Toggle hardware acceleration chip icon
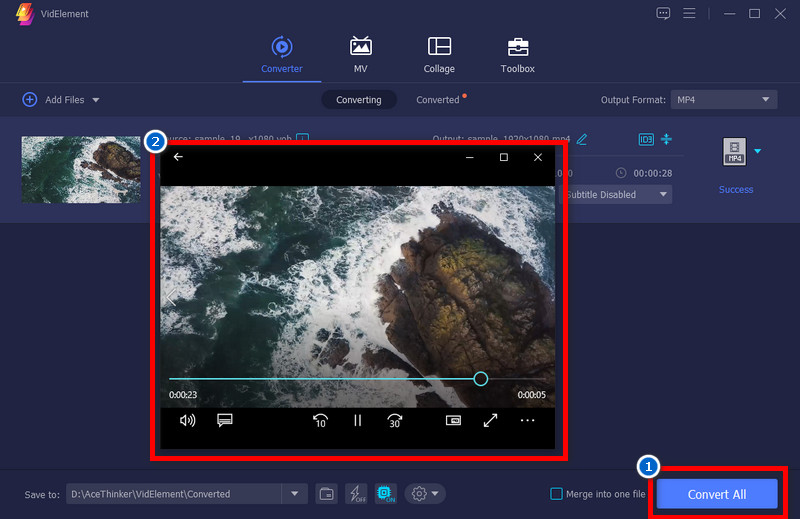 pos(386,494)
